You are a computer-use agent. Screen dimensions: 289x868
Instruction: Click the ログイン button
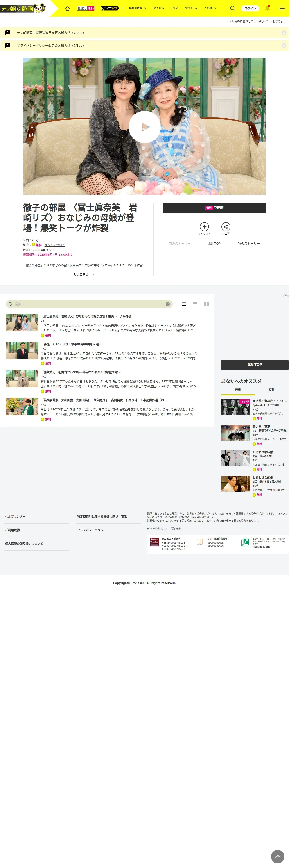click(250, 8)
